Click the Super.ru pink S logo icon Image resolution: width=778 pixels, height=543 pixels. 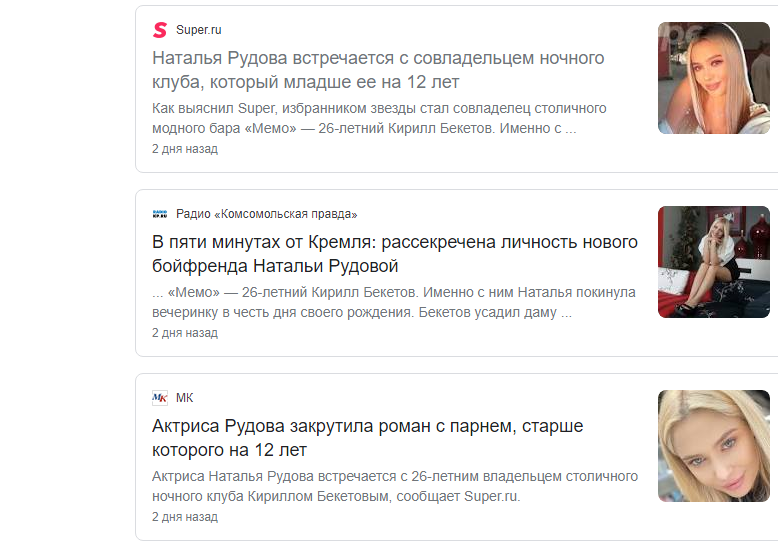pos(160,30)
